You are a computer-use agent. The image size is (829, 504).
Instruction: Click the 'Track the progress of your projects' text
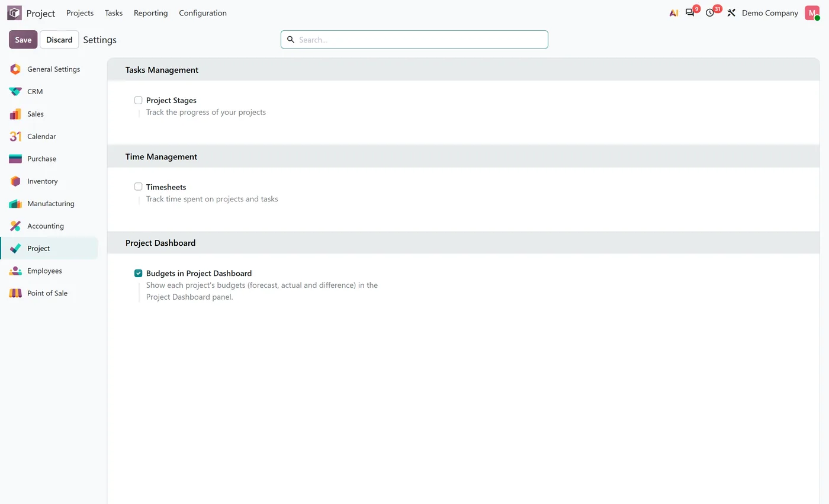pyautogui.click(x=206, y=113)
